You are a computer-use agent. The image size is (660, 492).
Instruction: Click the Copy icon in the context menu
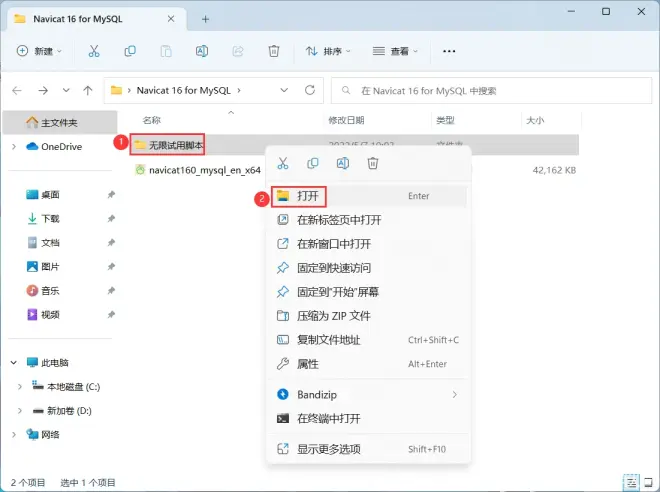click(x=313, y=163)
